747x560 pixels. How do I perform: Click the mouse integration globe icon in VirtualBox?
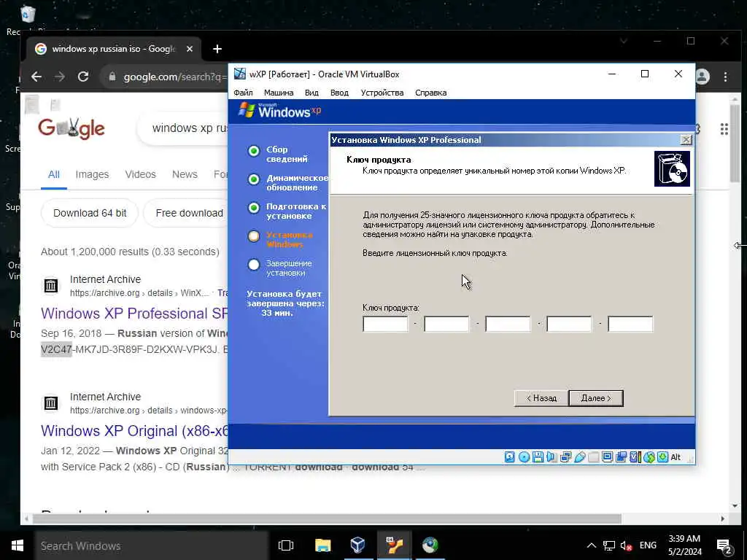(649, 457)
